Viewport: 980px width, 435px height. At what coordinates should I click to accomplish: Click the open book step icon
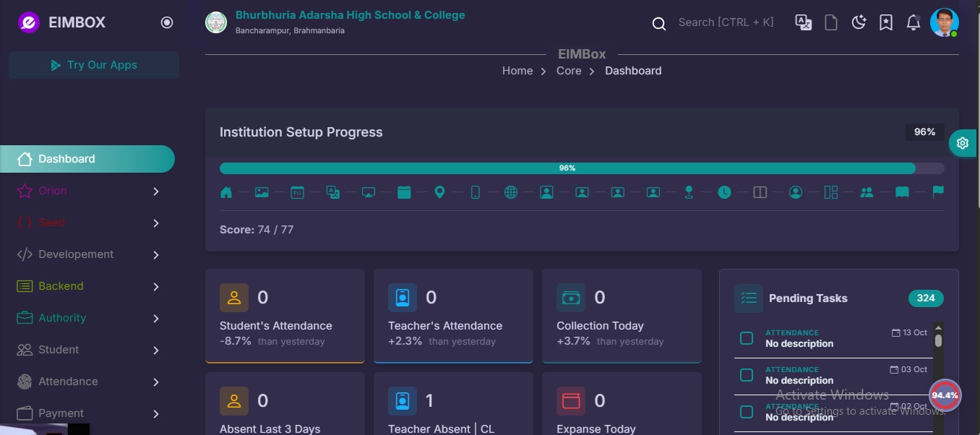click(902, 193)
